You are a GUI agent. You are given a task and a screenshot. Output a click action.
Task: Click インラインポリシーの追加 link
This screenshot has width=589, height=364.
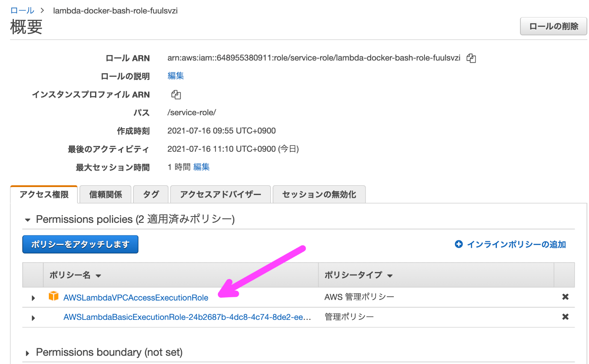(x=516, y=244)
